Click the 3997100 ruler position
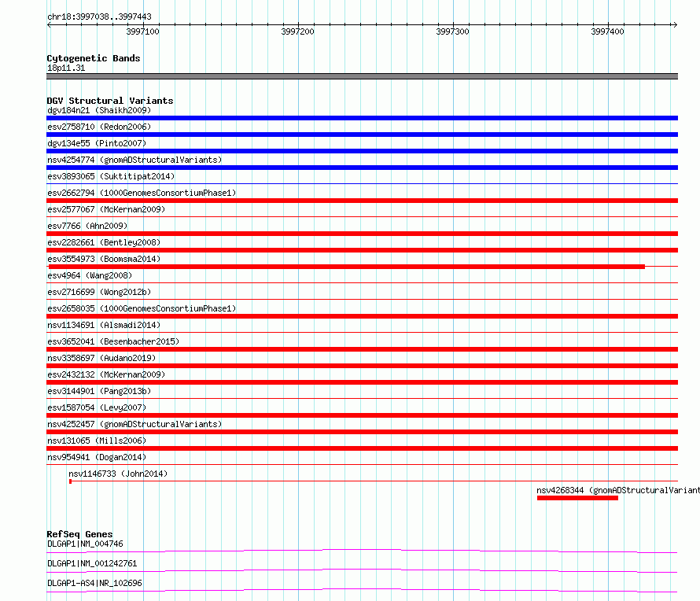This screenshot has height=601, width=700. (143, 31)
